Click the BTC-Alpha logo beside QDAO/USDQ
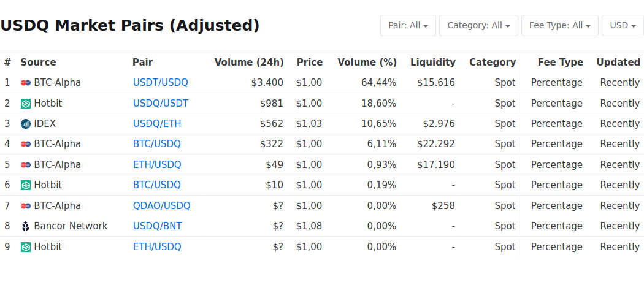 (26, 206)
